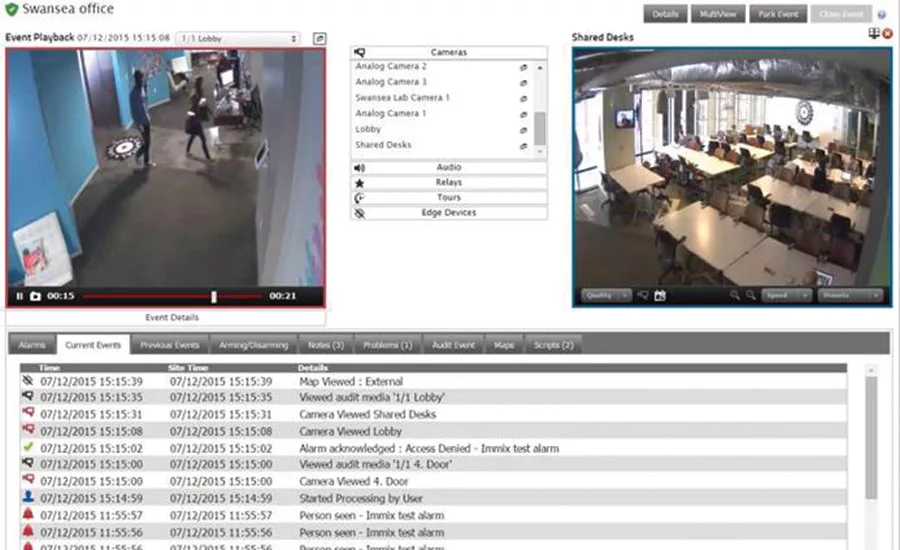Switch to the Maps tab
Image resolution: width=900 pixels, height=550 pixels.
click(x=504, y=345)
